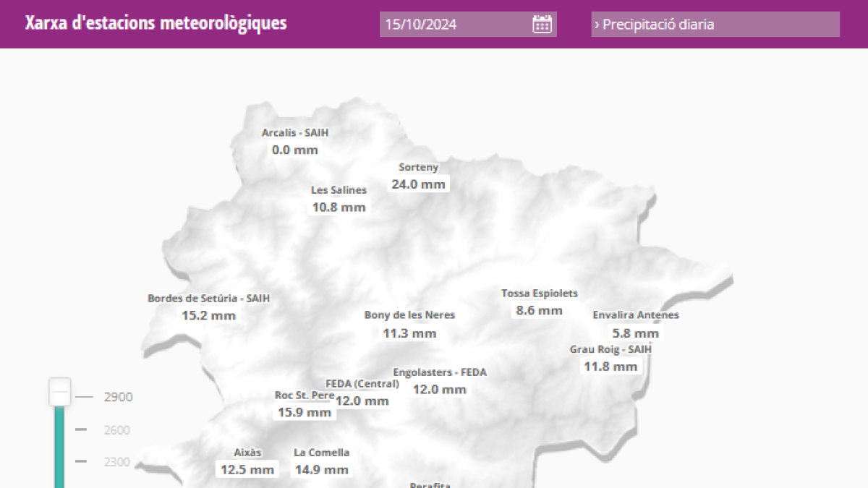Click the 2900 altitude scale mark
868x488 pixels.
pos(118,397)
